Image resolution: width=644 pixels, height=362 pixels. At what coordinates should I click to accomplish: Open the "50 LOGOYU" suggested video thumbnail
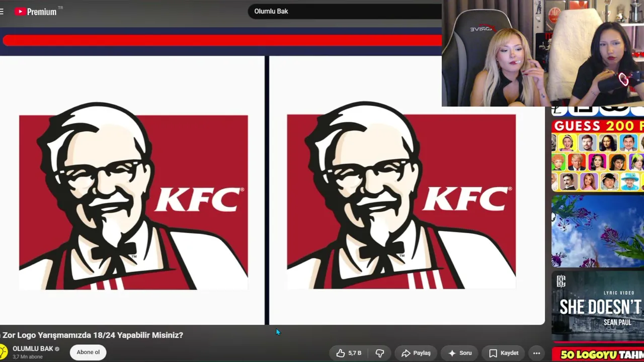pos(598,354)
